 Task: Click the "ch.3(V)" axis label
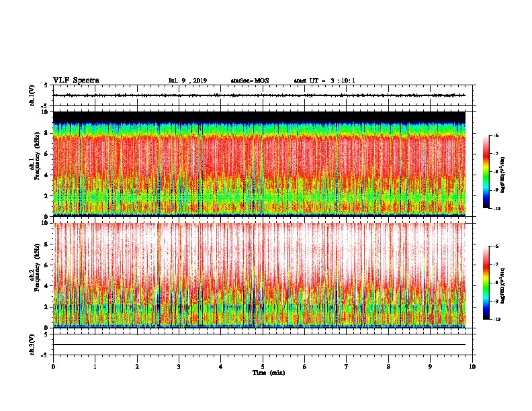coord(32,345)
